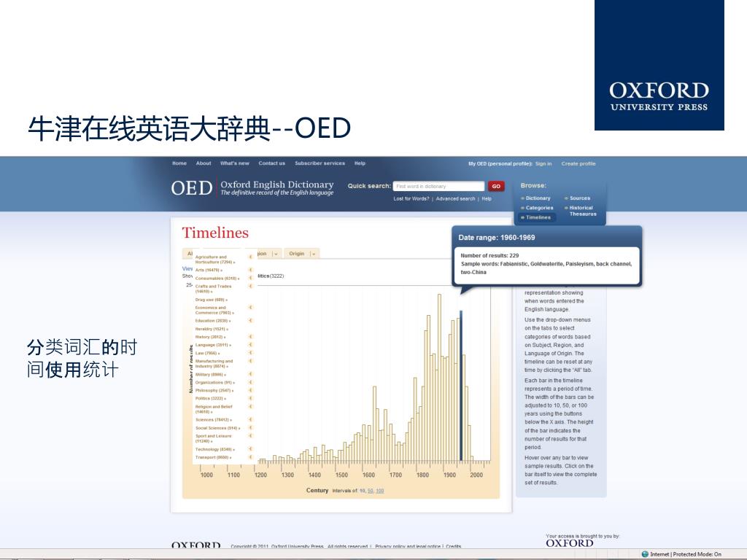The image size is (747, 560).
Task: Click the highlighted 1960-1969 timeline bar
Action: point(461,386)
